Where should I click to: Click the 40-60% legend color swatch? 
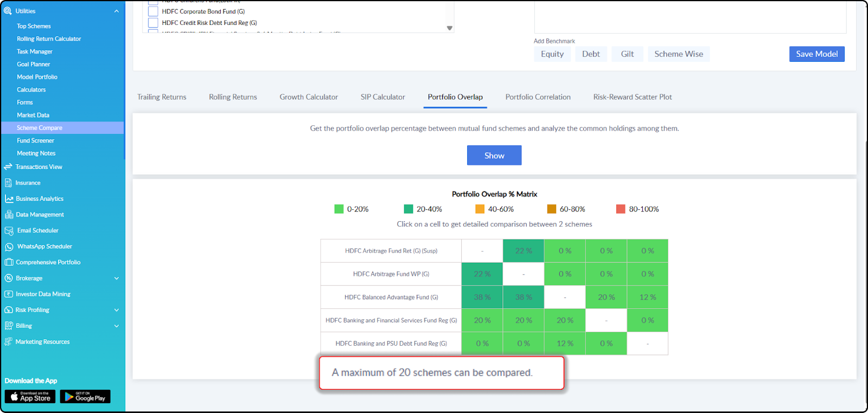coord(480,209)
